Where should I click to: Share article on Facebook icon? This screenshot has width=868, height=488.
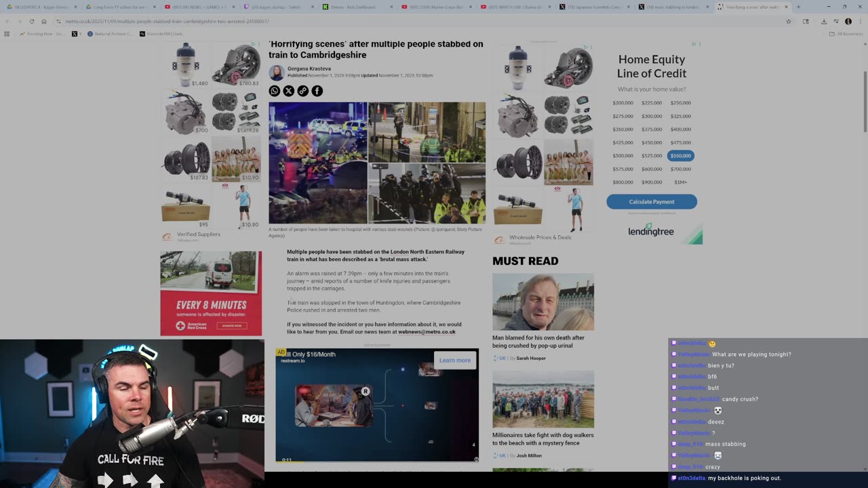[317, 91]
